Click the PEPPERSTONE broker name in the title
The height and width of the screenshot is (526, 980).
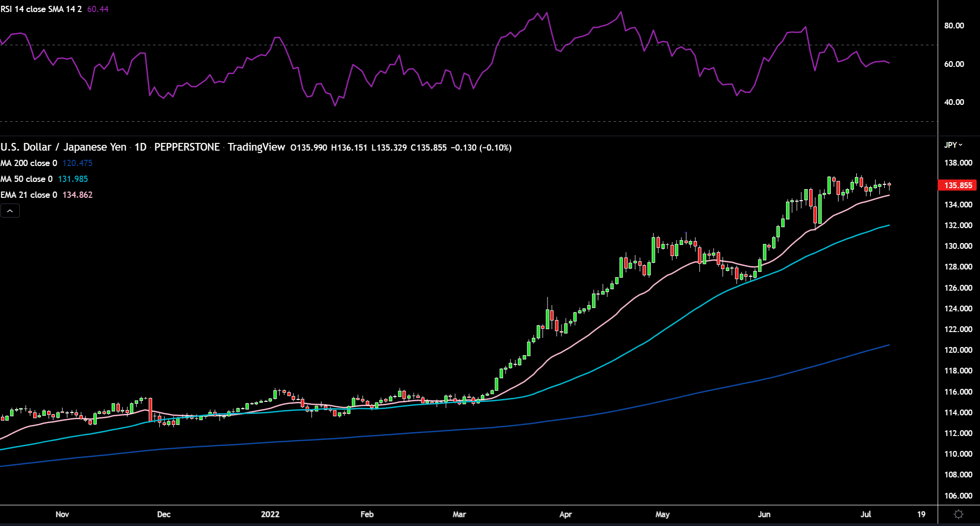187,147
